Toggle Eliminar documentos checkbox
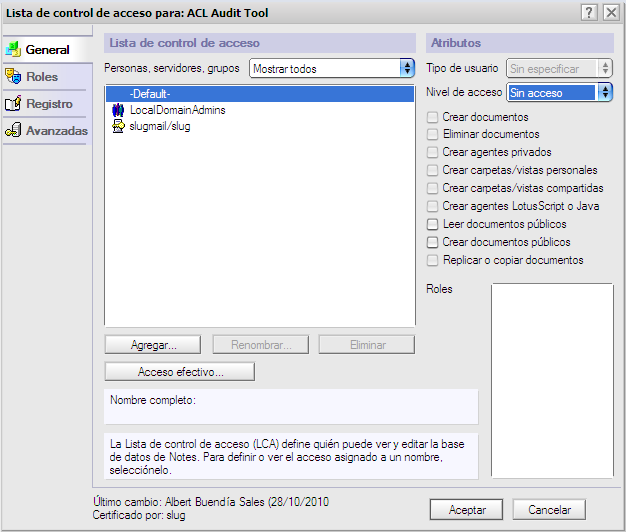 click(432, 134)
